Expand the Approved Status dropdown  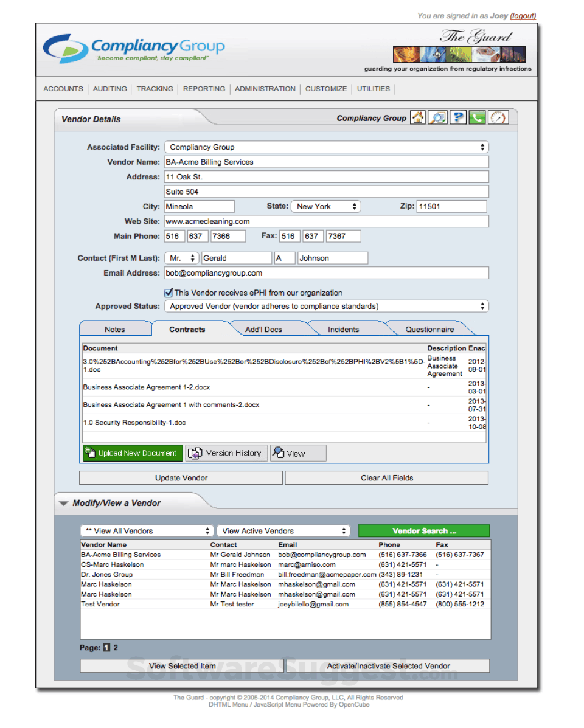(x=326, y=307)
